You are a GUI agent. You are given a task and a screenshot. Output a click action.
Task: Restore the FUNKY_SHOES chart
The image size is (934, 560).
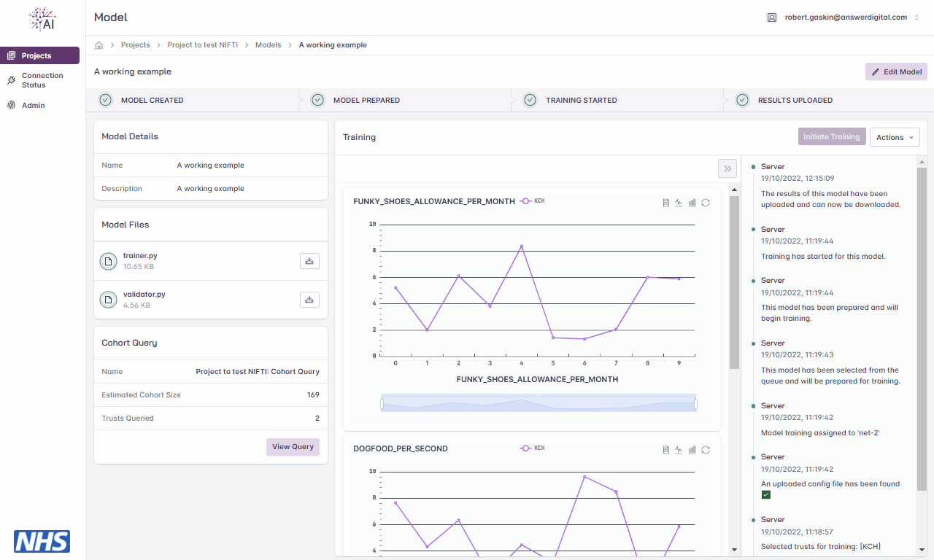[706, 203]
